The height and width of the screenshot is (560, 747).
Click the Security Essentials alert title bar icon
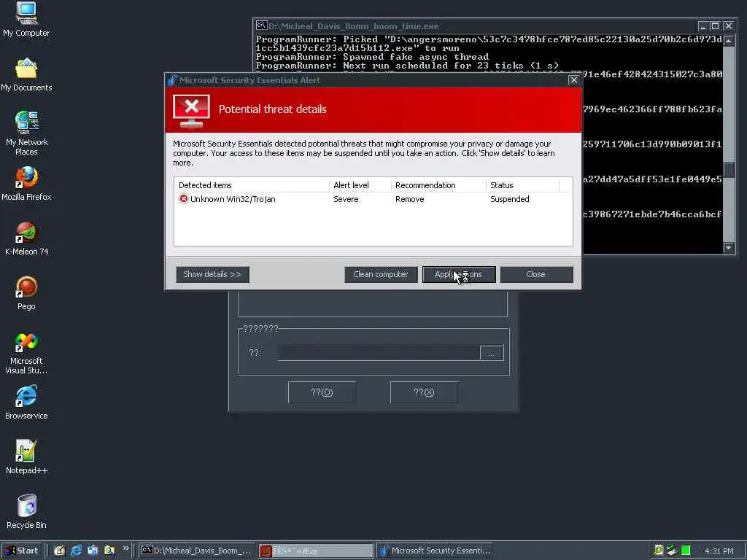pos(172,80)
